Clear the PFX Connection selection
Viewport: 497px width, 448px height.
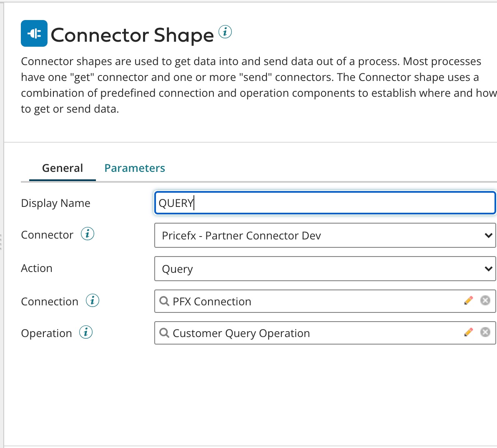tap(485, 300)
